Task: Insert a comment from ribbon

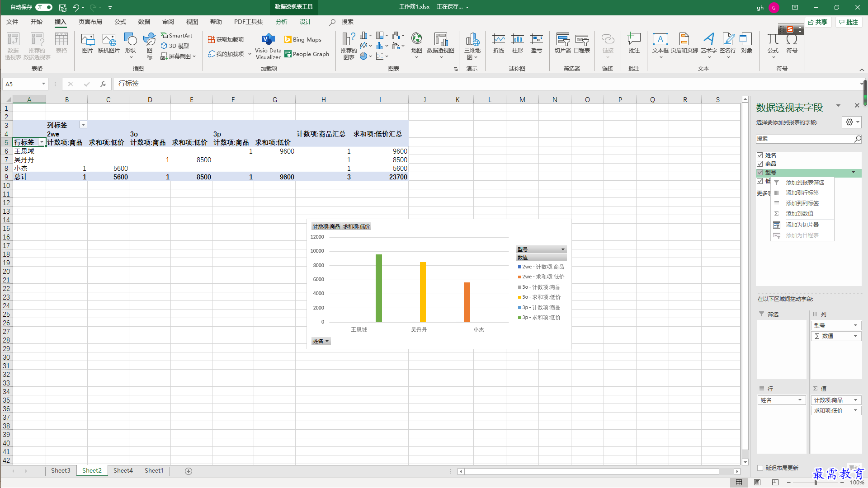Action: [x=634, y=44]
